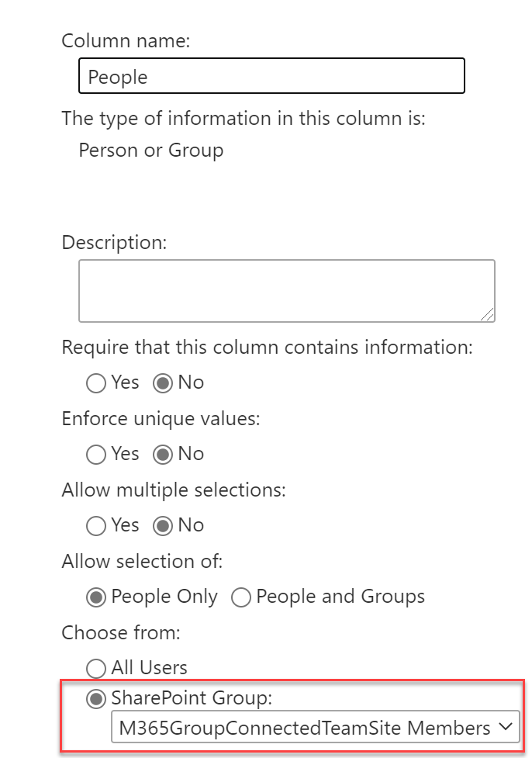
Task: Click the 'Choose from:' label
Action: point(120,632)
